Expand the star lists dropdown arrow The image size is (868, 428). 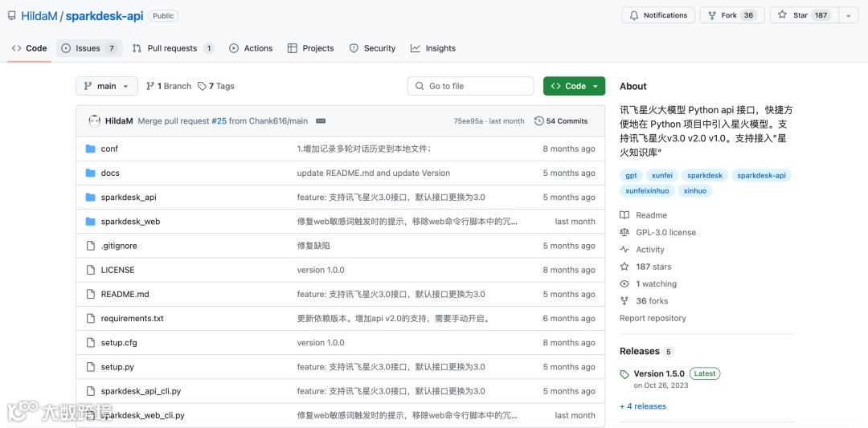[848, 15]
